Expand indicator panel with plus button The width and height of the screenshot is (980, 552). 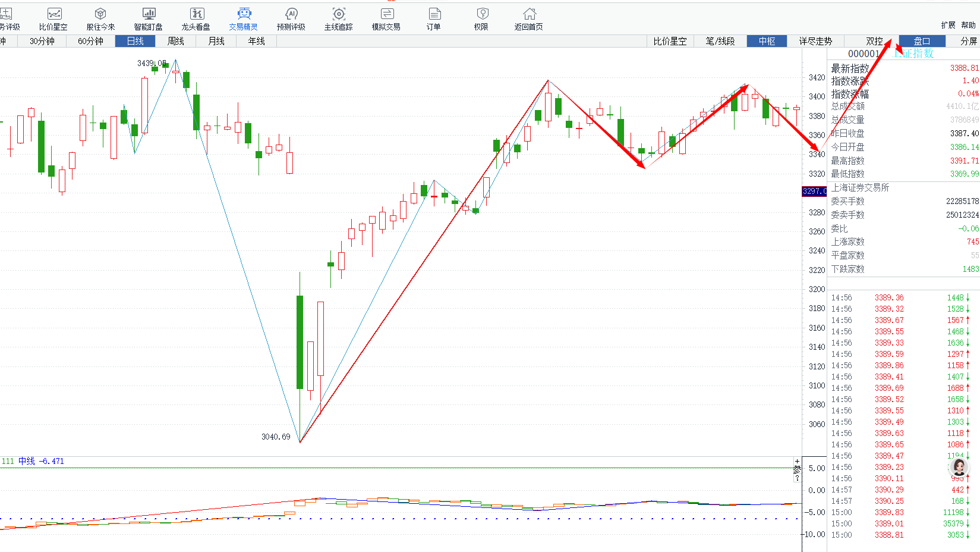point(797,462)
